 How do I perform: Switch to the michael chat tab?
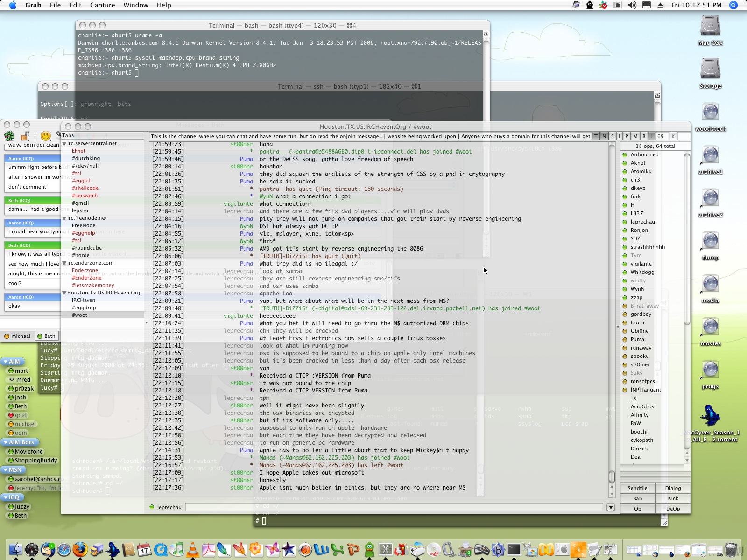[17, 336]
